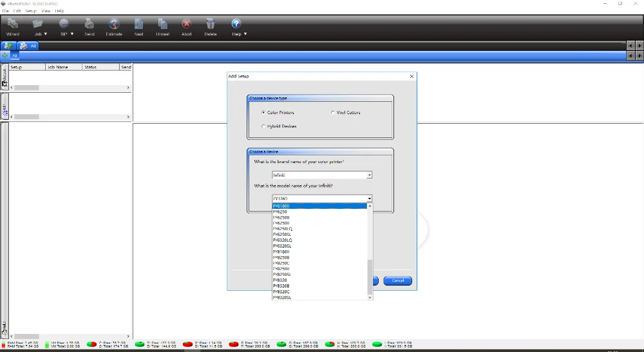The height and width of the screenshot is (352, 644).
Task: Select FY8320C in the model list
Action: click(319, 291)
